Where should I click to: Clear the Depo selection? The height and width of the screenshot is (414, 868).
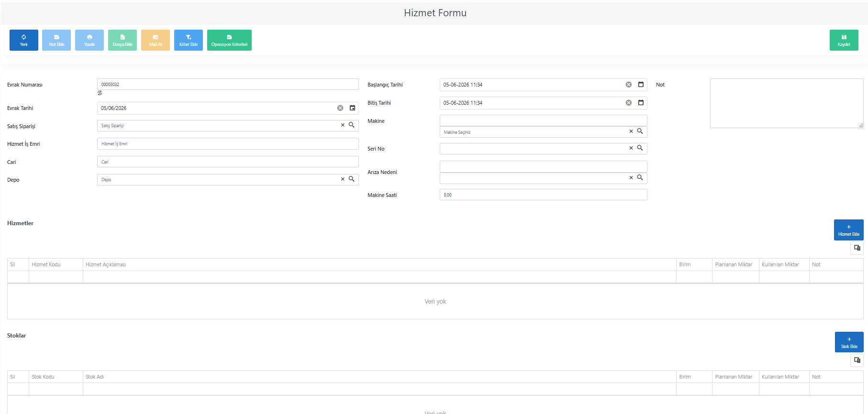point(343,179)
